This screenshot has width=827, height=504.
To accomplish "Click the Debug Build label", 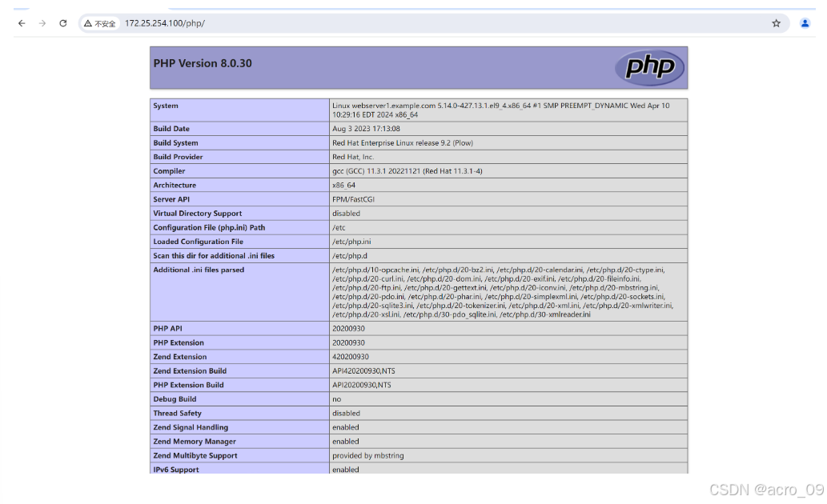I will pyautogui.click(x=175, y=400).
